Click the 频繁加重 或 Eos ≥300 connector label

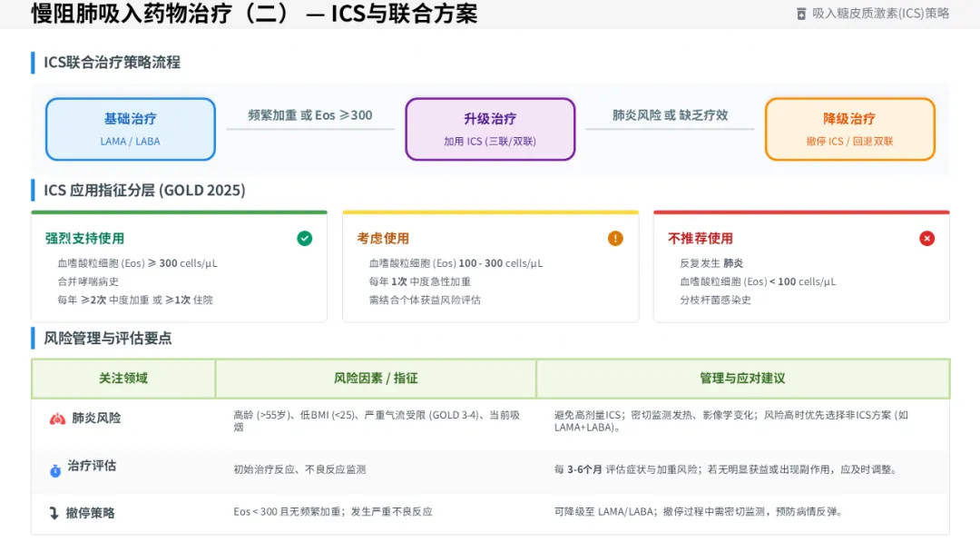click(x=310, y=115)
